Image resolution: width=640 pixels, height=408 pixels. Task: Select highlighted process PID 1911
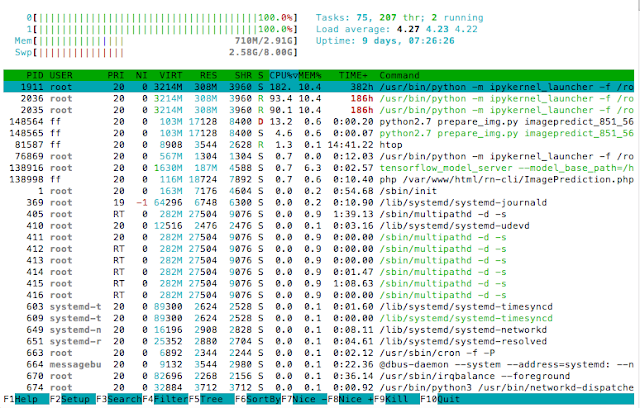click(318, 87)
